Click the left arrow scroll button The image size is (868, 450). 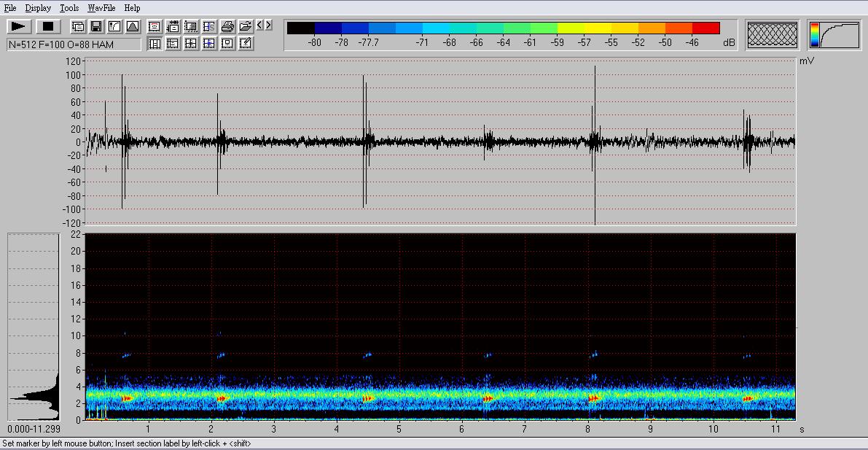coord(259,26)
